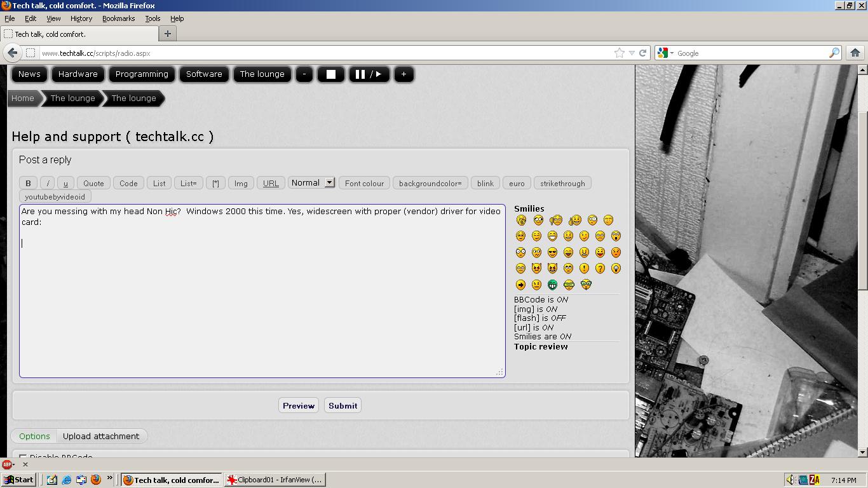868x488 pixels.
Task: Open the volume control tray icon
Action: pyautogui.click(x=790, y=480)
